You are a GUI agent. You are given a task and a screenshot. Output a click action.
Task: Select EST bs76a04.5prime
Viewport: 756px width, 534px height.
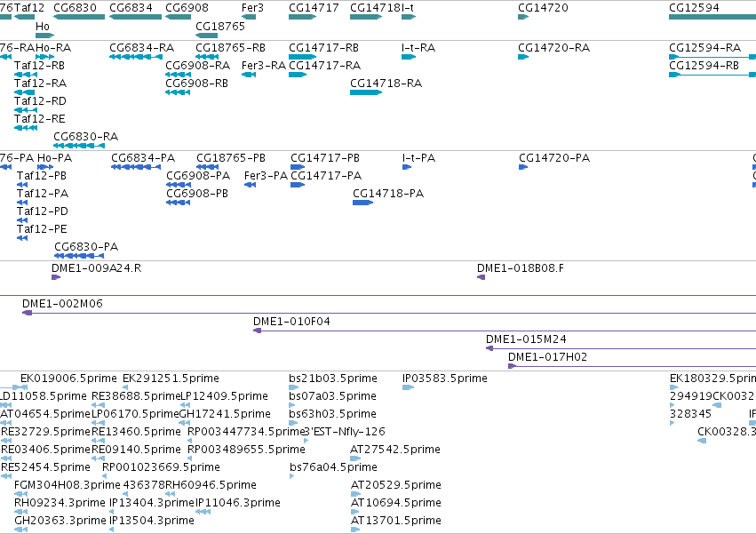coord(333,467)
